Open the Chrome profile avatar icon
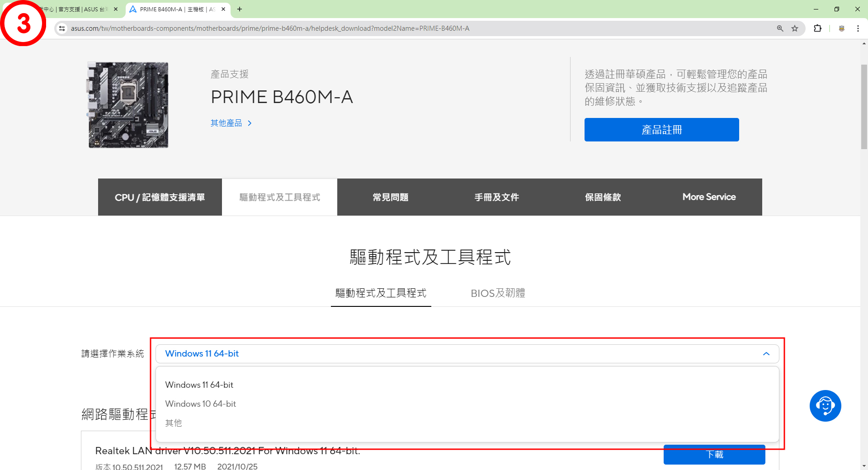868x470 pixels. pos(842,28)
